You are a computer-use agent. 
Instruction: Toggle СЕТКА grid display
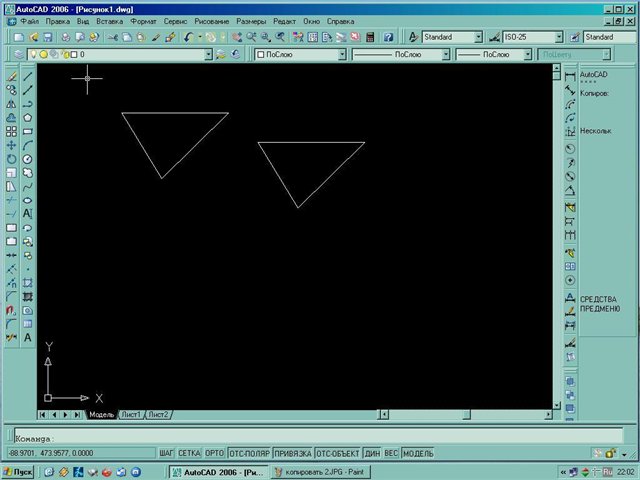190,453
